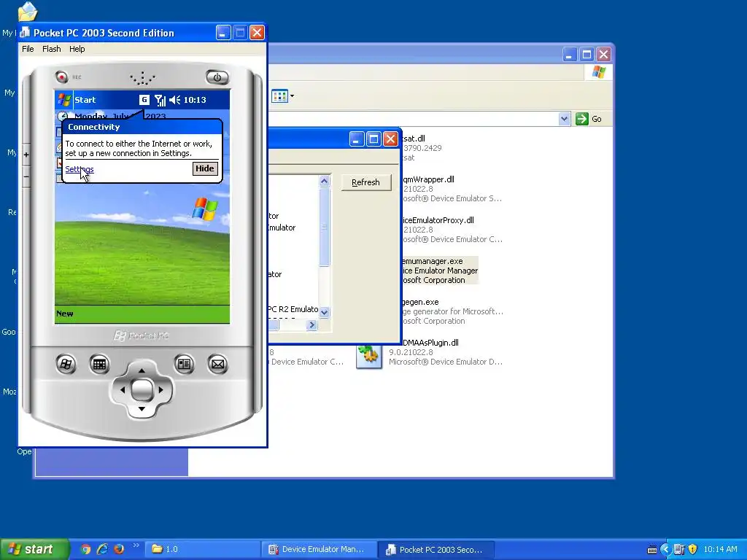Switch to Pocket PC 2003 taskbar button

point(436,549)
